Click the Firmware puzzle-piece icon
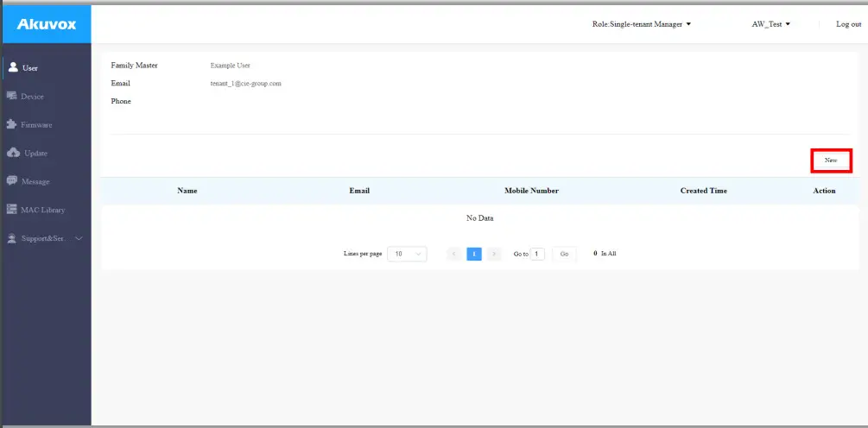 (x=12, y=124)
